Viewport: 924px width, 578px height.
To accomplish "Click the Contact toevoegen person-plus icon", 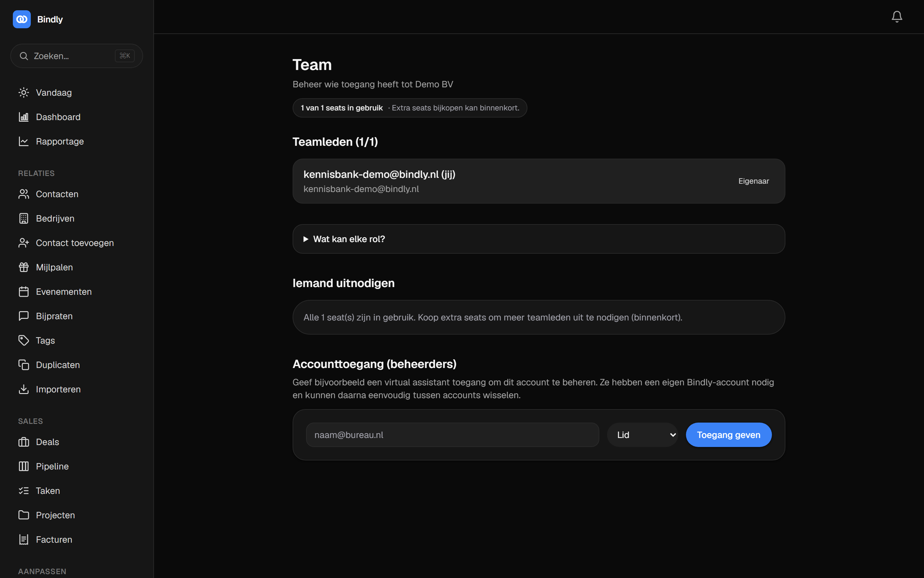I will coord(24,243).
